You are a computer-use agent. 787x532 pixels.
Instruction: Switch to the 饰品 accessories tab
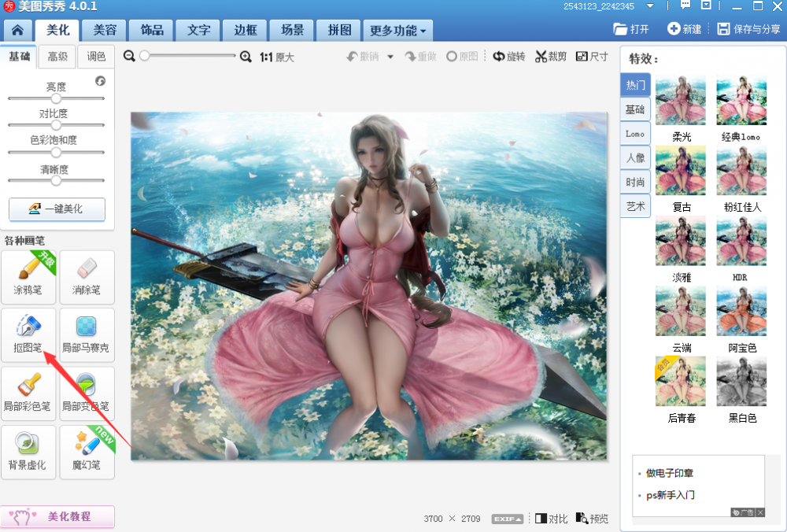tap(152, 31)
